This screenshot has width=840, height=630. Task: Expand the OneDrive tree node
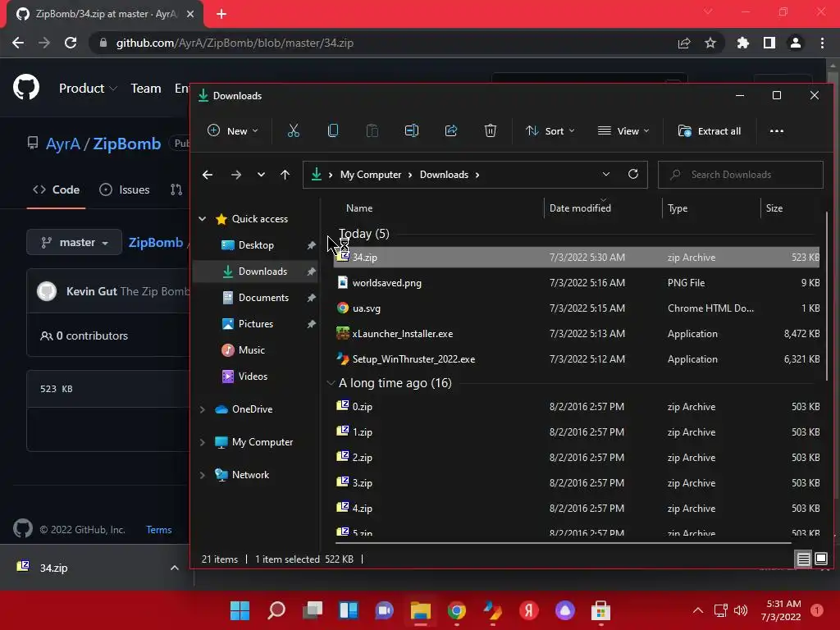(x=203, y=409)
